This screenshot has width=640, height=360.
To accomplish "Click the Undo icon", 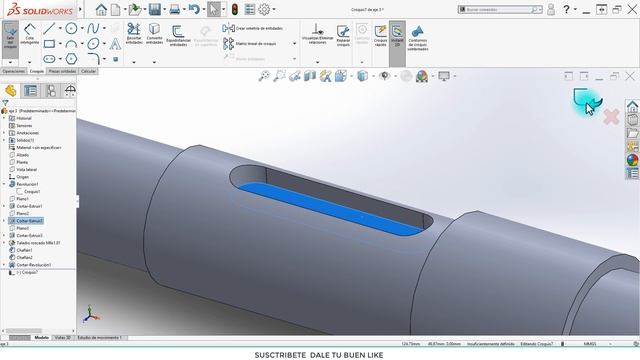I will 194,9.
